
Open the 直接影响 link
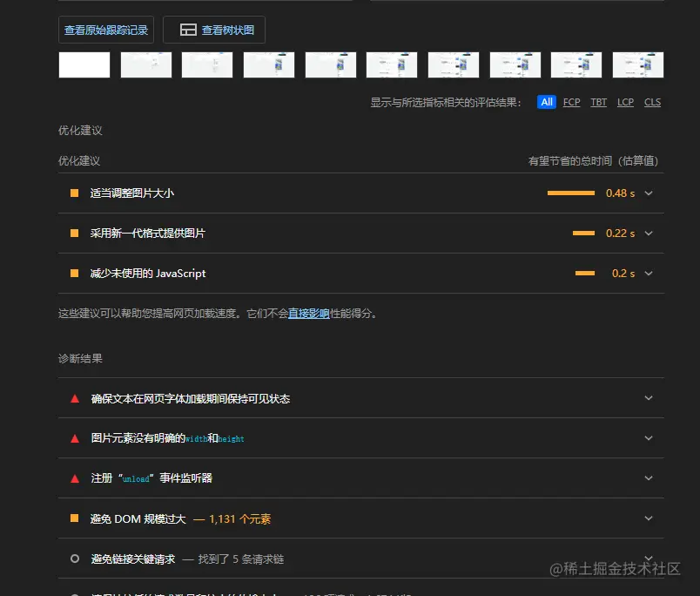(308, 314)
